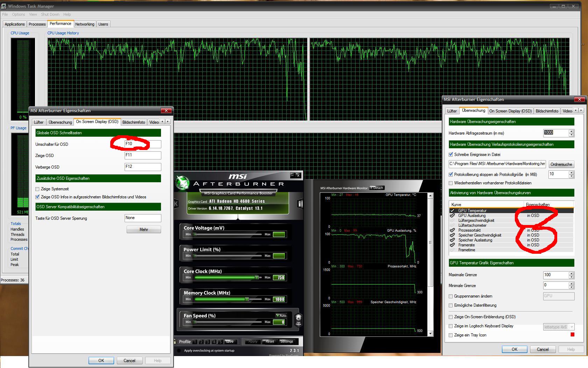Select profile slot 2 in Afterburner

coord(201,342)
